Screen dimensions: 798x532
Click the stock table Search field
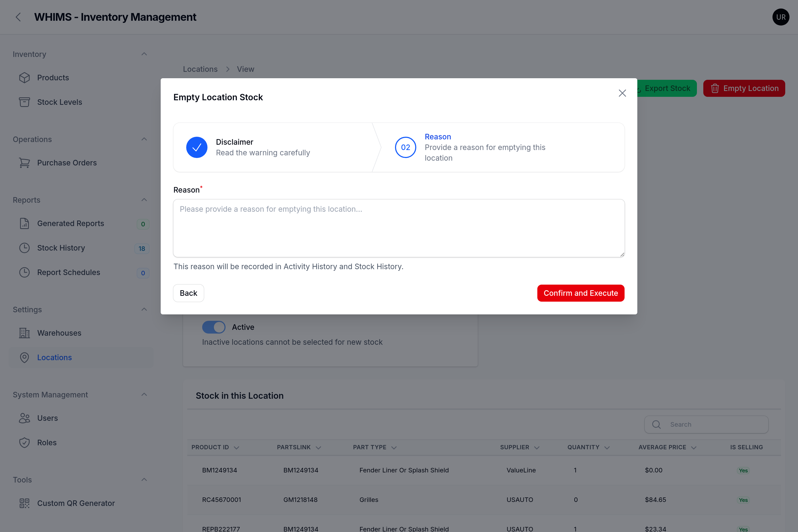[706, 425]
